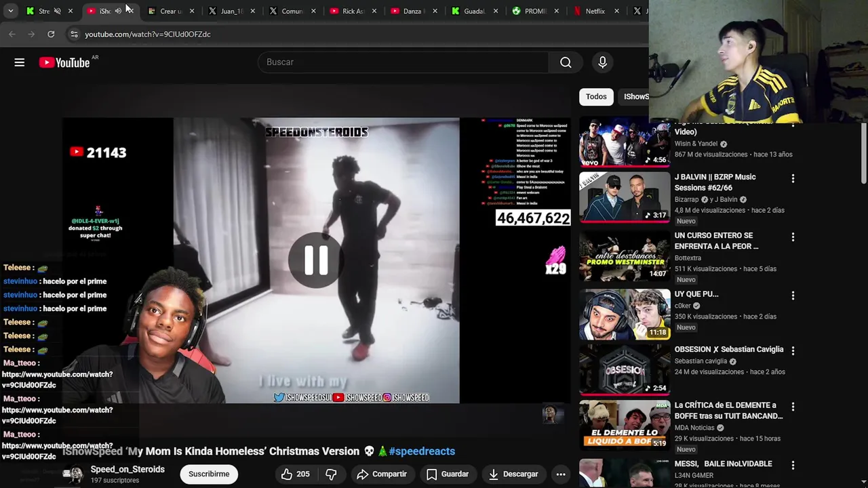Viewport: 868px width, 488px height.
Task: Open the J BALVIN BZRP Music Sessions thumbnail
Action: click(x=625, y=197)
